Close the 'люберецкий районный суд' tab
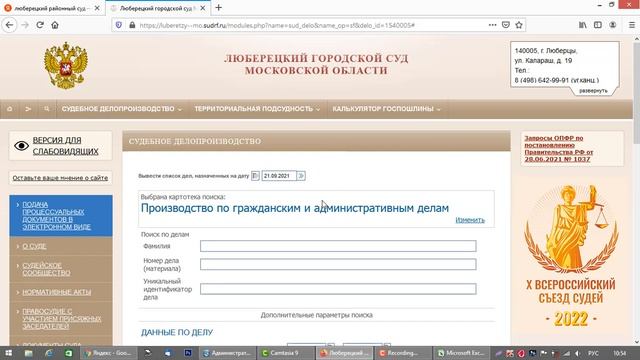 (97, 8)
